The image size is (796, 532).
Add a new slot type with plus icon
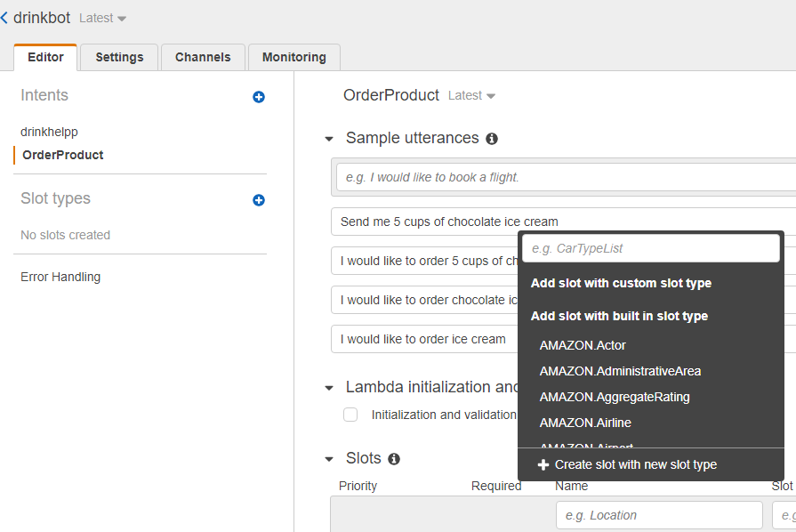259,200
